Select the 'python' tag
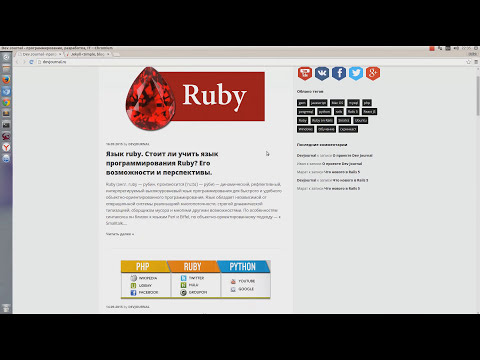 [x=324, y=112]
